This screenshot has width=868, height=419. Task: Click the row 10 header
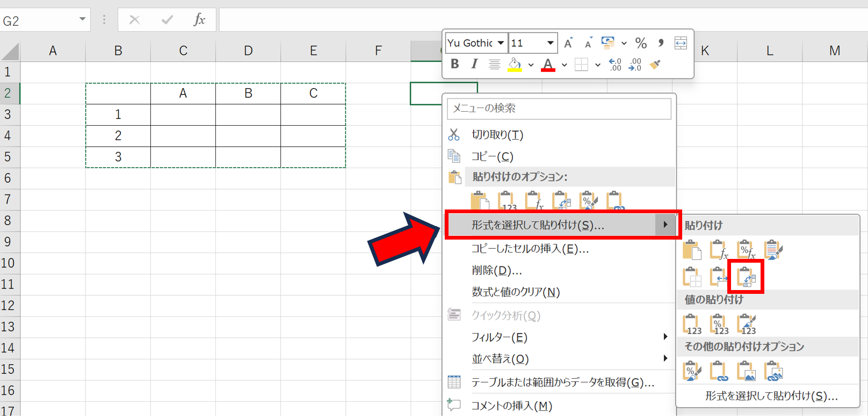coord(10,263)
